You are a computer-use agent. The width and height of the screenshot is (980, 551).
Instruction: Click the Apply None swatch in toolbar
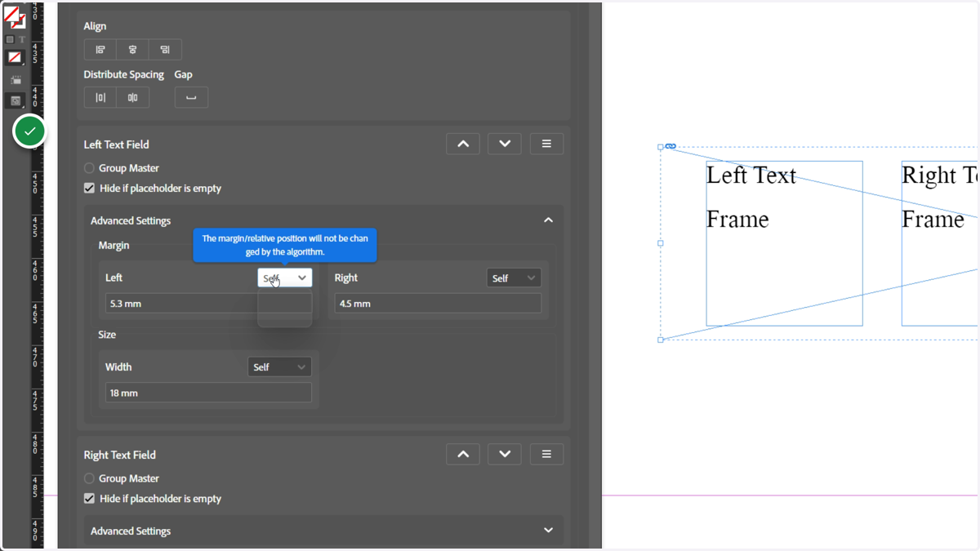15,57
